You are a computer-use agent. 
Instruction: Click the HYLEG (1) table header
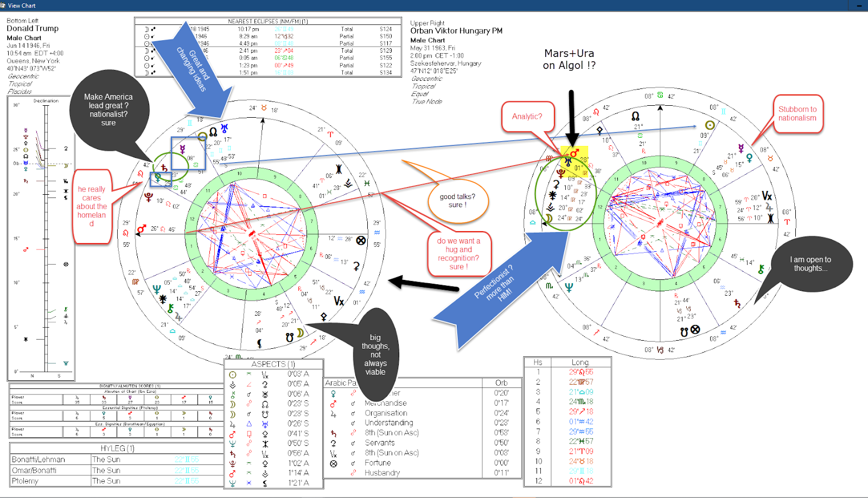(x=117, y=448)
